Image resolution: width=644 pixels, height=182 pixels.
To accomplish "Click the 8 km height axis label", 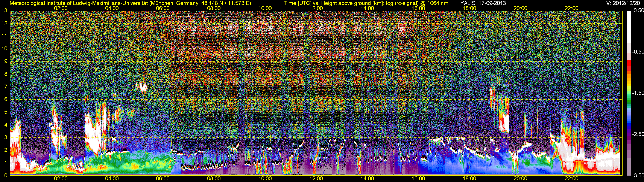I will coord(6,74).
